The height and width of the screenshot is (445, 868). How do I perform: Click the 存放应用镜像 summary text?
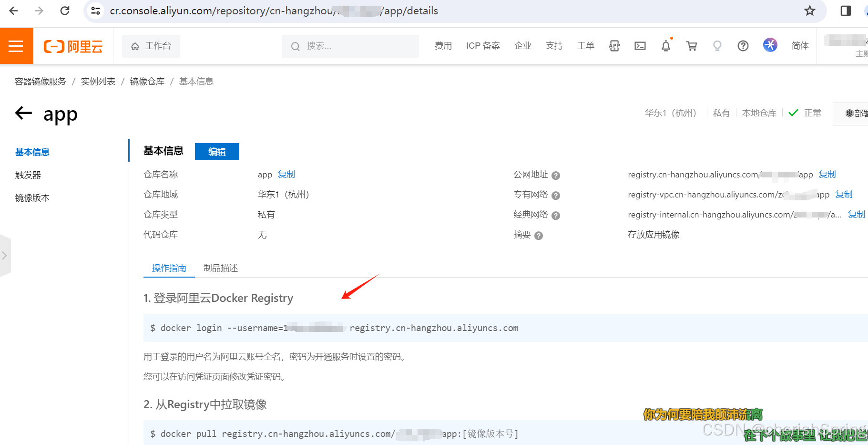point(654,235)
